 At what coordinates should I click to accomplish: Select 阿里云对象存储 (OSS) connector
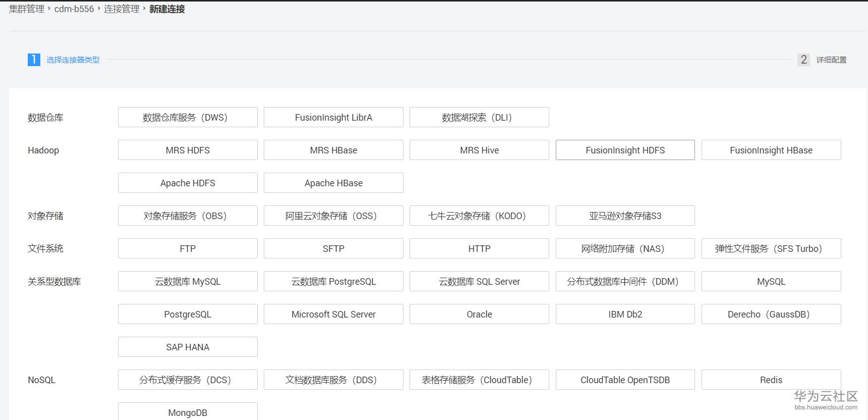333,216
